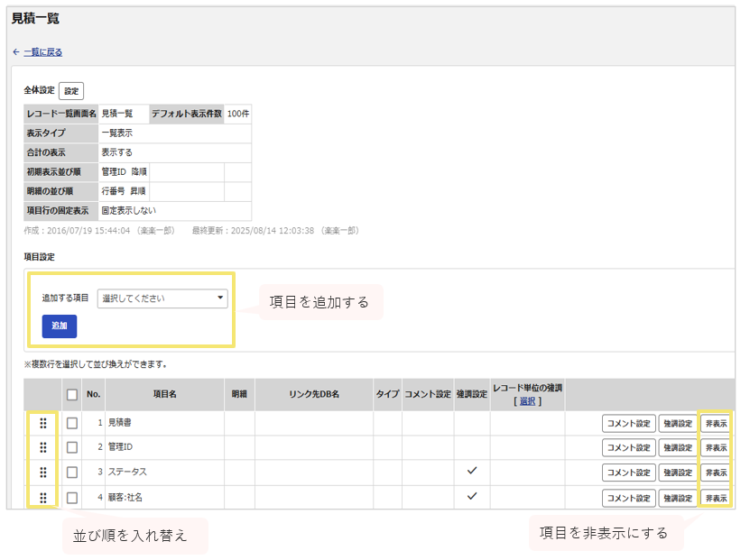Click the 固定表示しない setting value
Image resolution: width=750 pixels, height=560 pixels.
tap(129, 211)
